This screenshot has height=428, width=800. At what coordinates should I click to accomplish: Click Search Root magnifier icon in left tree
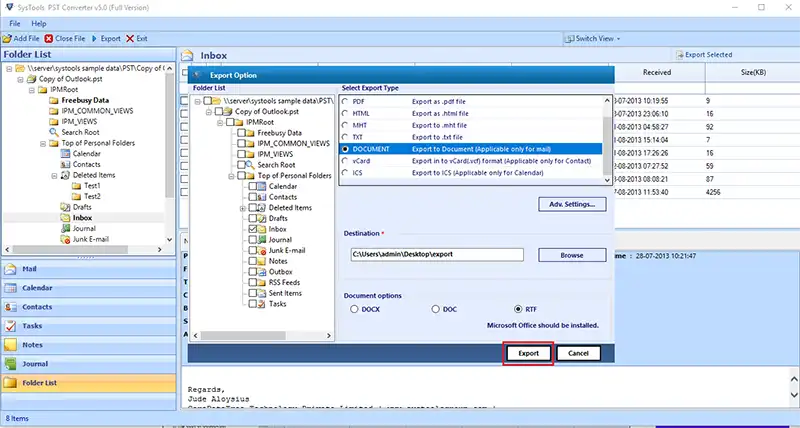[54, 132]
